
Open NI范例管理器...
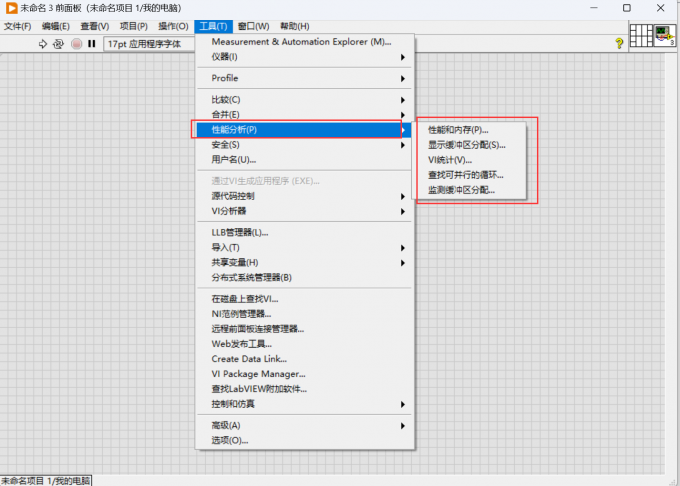tap(304, 314)
